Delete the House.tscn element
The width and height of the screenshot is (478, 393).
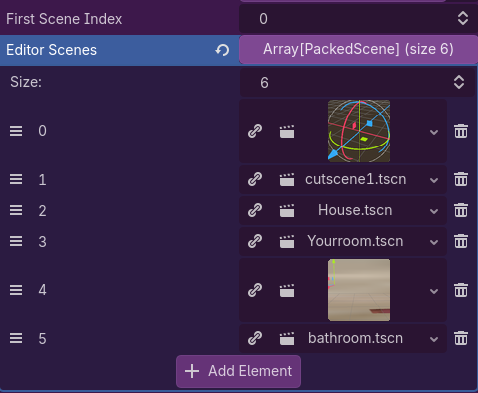click(x=461, y=210)
